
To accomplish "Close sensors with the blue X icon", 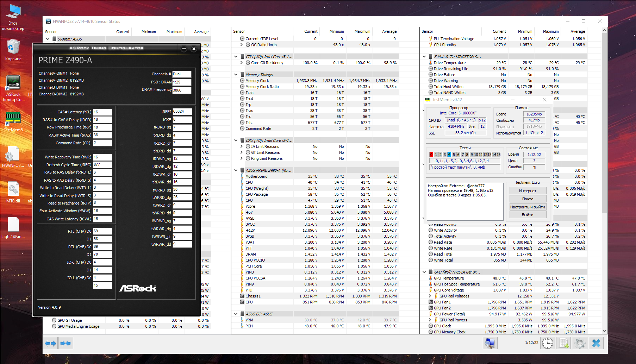I will (596, 343).
